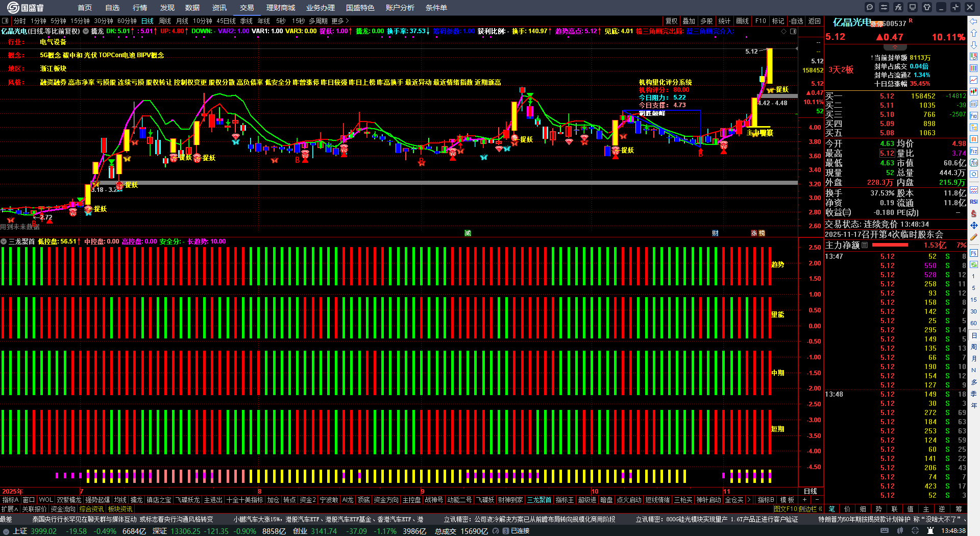Expand the 扩展 panel at bottom left
The image size is (980, 536).
pos(9,509)
